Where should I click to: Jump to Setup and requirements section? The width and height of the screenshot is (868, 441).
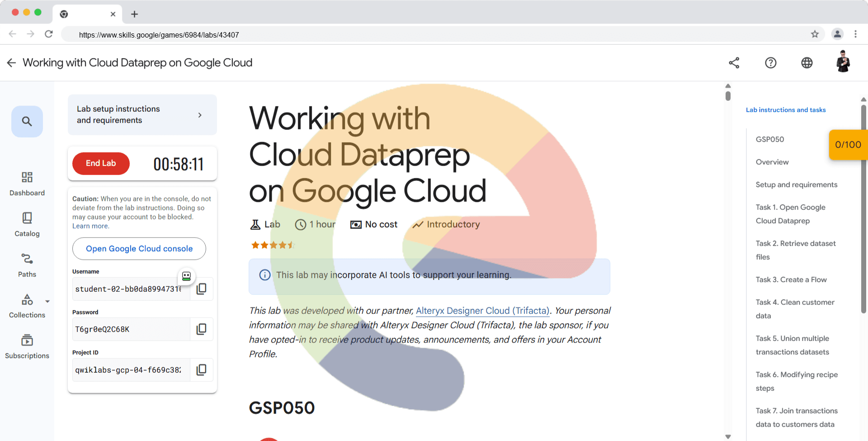tap(797, 185)
